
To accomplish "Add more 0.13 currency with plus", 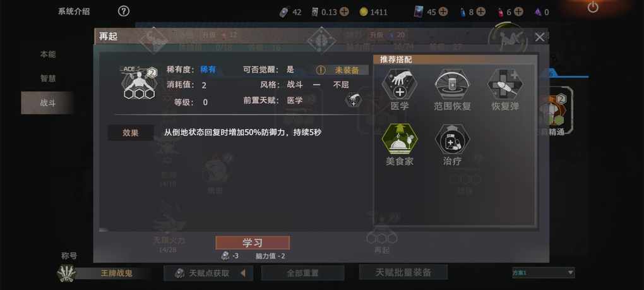I will (x=344, y=12).
